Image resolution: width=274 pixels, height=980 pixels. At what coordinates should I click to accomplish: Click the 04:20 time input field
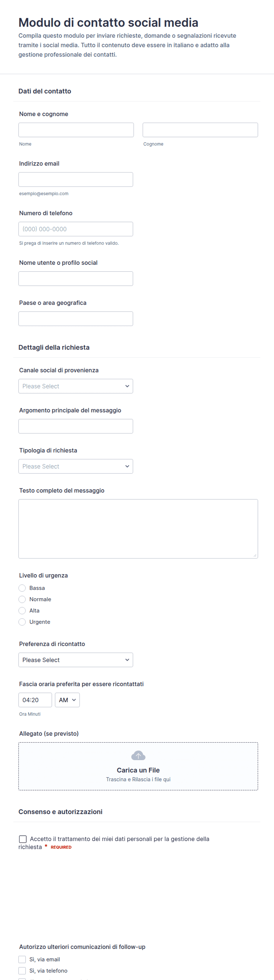(x=35, y=700)
